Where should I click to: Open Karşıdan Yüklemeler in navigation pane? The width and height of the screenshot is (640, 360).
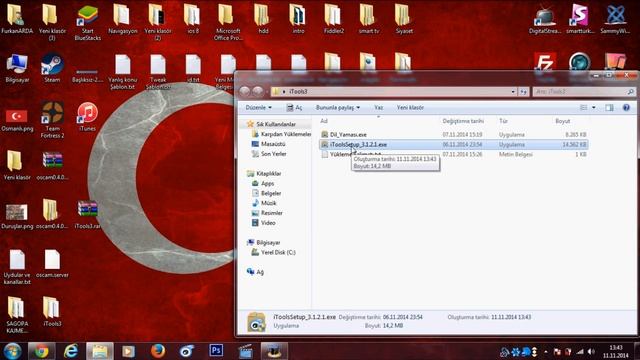pos(281,134)
